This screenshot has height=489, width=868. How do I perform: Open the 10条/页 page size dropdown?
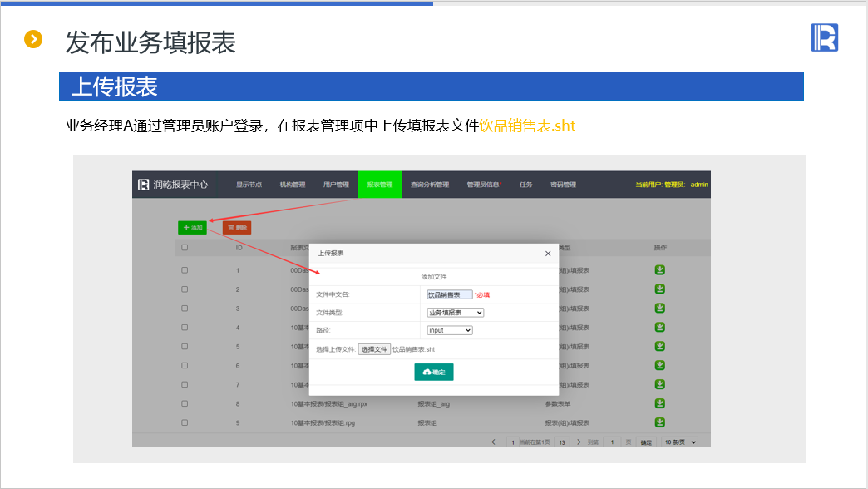(x=680, y=442)
